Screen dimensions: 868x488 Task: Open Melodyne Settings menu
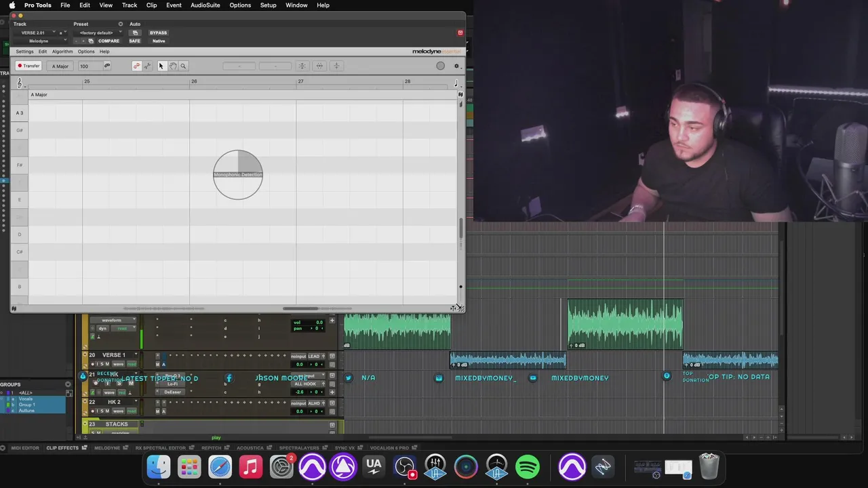[24, 52]
